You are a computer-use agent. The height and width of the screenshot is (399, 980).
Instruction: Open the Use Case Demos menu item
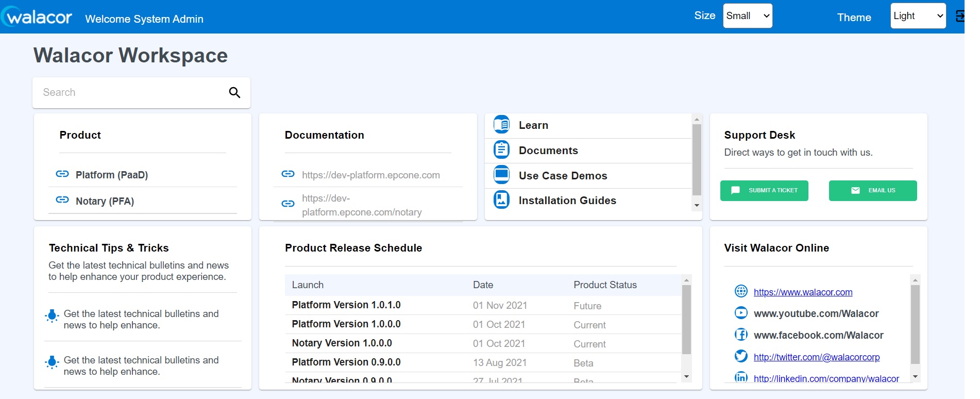563,176
